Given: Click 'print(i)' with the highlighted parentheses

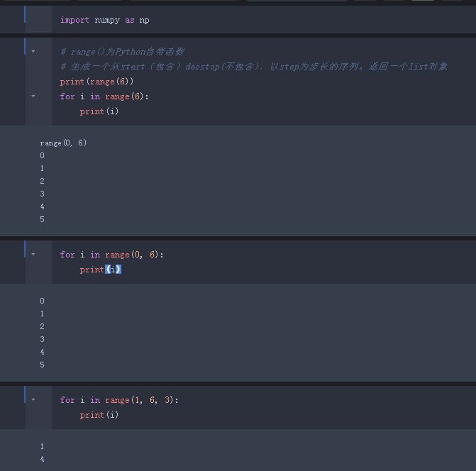Looking at the screenshot, I should [101, 270].
